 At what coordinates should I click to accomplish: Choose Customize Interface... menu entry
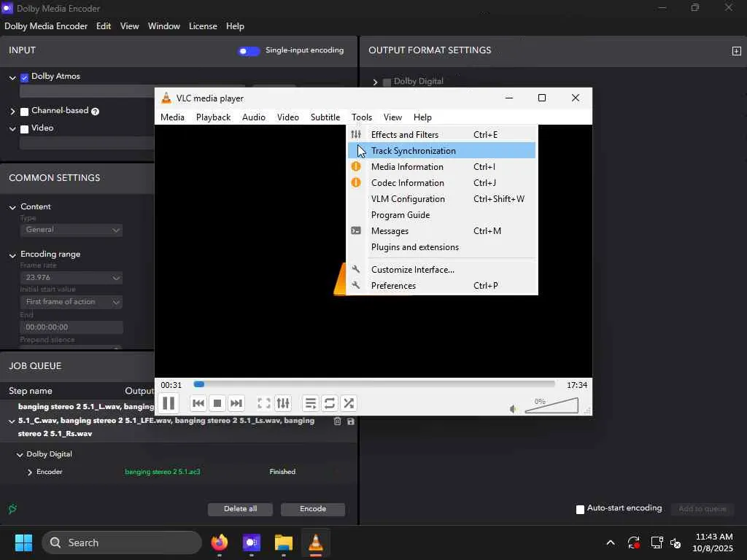click(441, 270)
